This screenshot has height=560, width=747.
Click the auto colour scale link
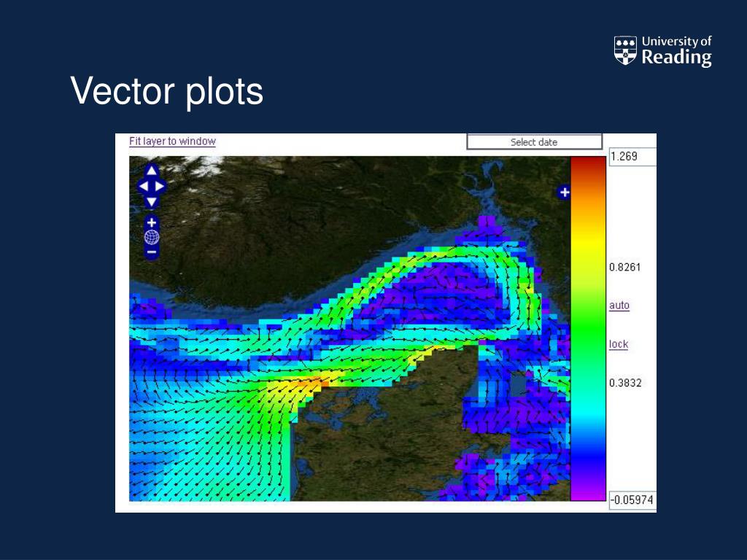tap(619, 306)
